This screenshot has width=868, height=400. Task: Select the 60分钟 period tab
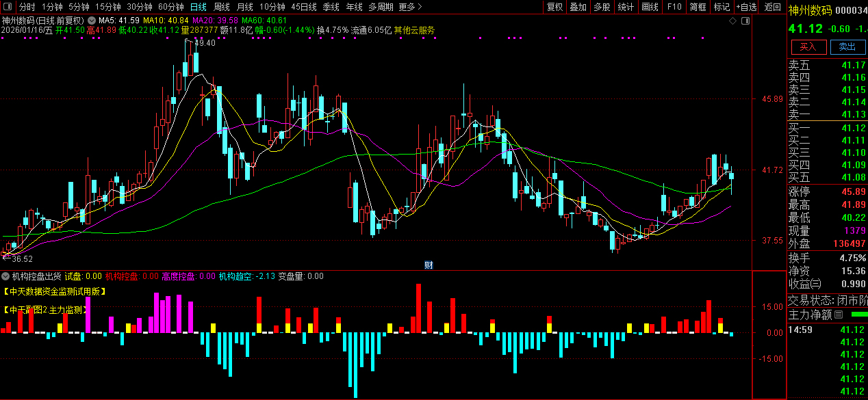(x=170, y=7)
